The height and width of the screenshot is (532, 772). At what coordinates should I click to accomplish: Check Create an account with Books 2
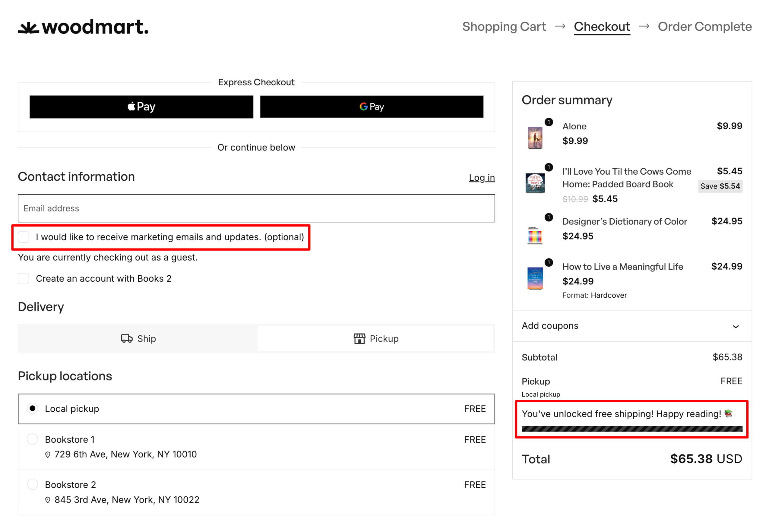coord(24,279)
